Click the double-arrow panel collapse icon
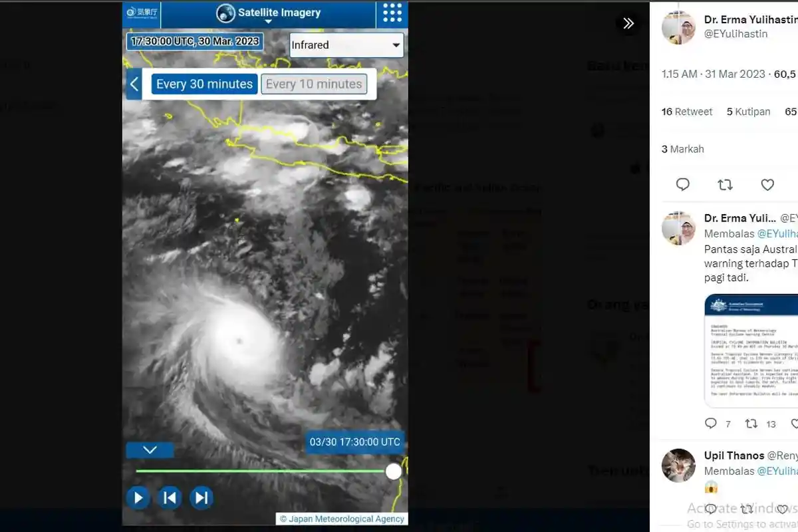 628,24
